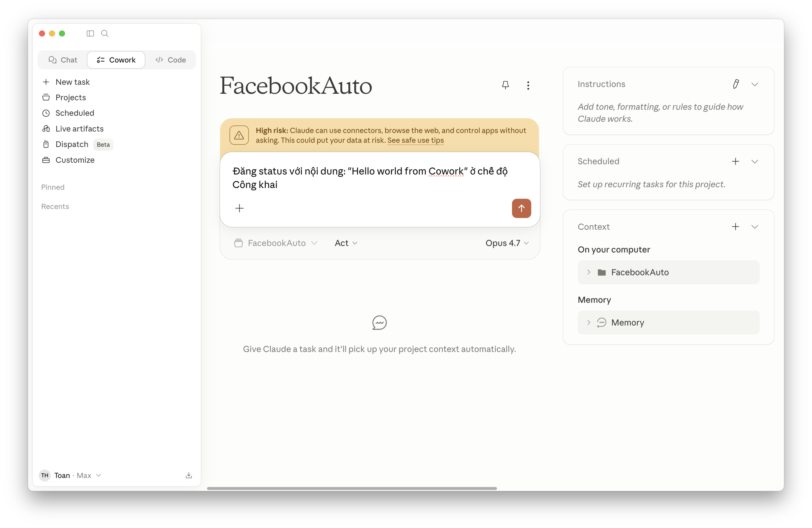The height and width of the screenshot is (528, 812).
Task: Add context with the plus icon
Action: [735, 227]
